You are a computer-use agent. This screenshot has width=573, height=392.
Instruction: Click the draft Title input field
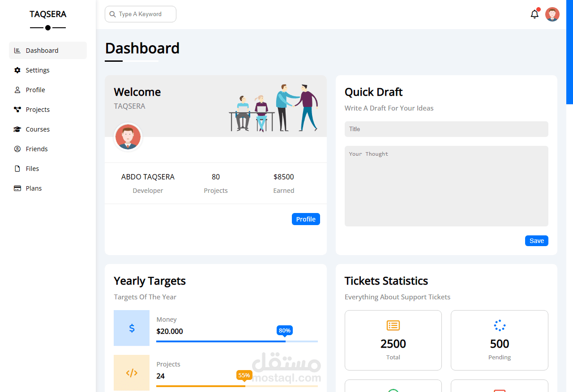446,129
